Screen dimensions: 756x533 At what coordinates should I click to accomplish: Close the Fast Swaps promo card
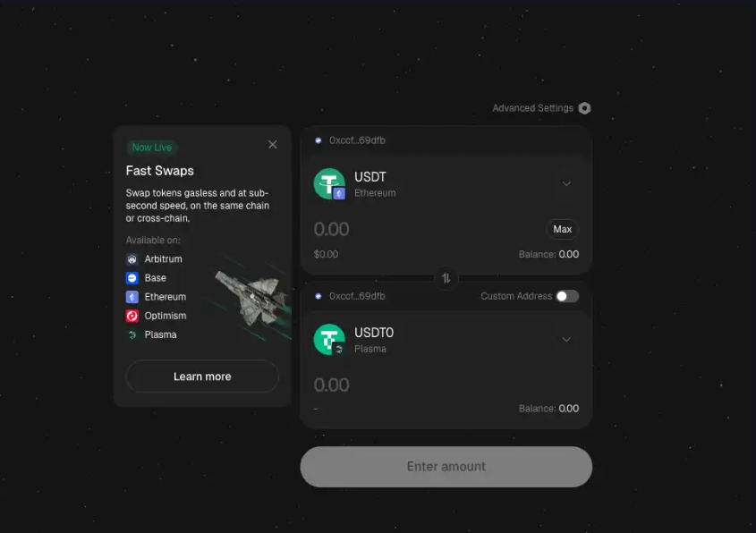pos(272,145)
